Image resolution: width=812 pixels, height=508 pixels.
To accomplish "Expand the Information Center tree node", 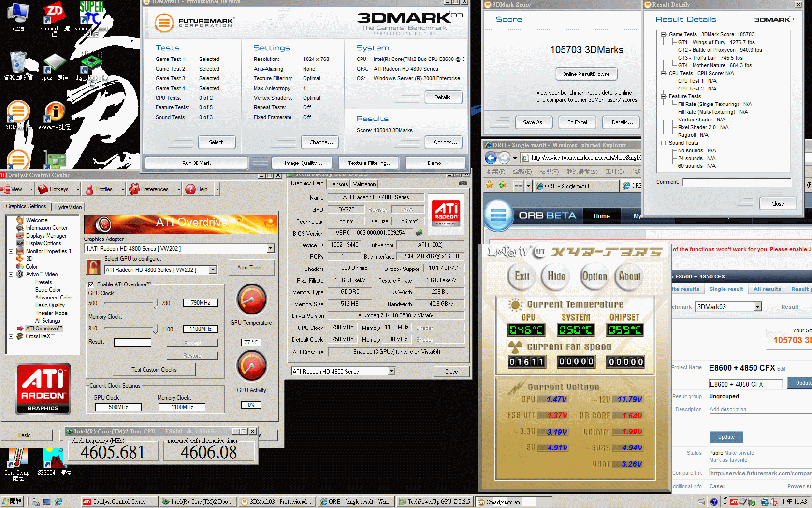I will 11,228.
